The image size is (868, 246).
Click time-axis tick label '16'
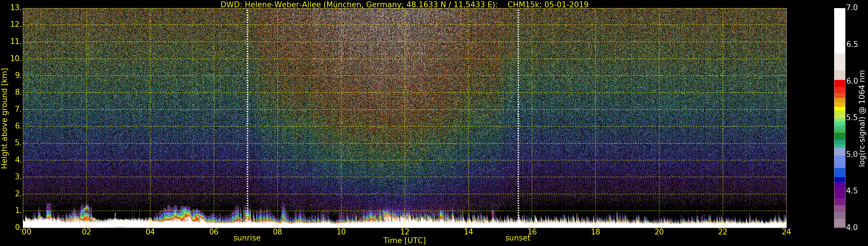(x=532, y=232)
